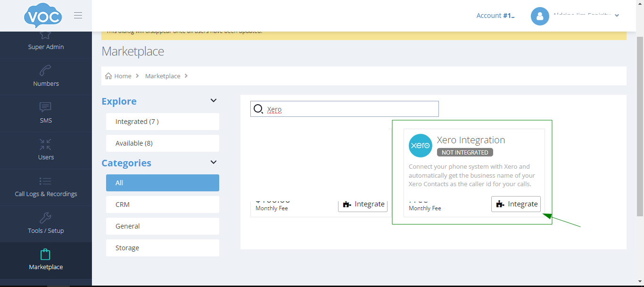The width and height of the screenshot is (644, 287).
Task: Open SMS via message icon
Action: coord(46,107)
